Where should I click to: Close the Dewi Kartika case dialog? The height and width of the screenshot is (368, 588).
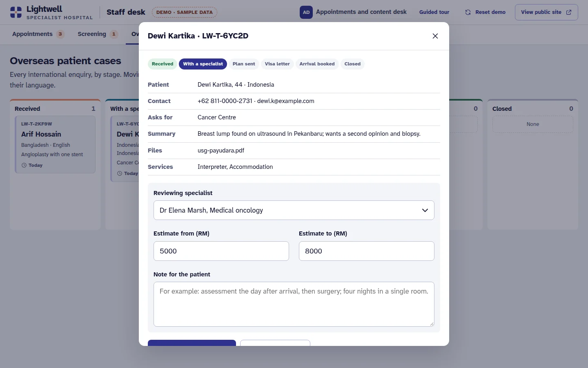click(x=435, y=36)
